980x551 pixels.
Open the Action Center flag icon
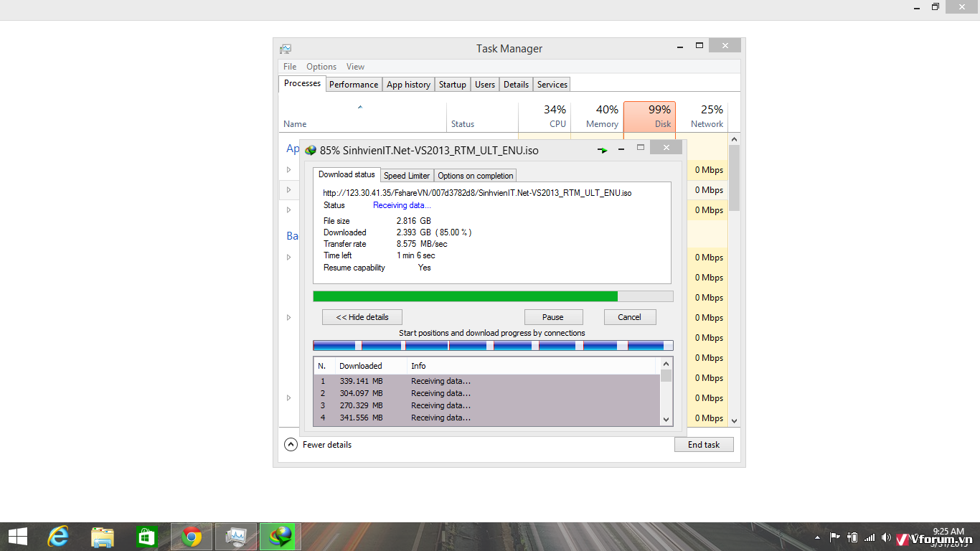[x=834, y=537]
